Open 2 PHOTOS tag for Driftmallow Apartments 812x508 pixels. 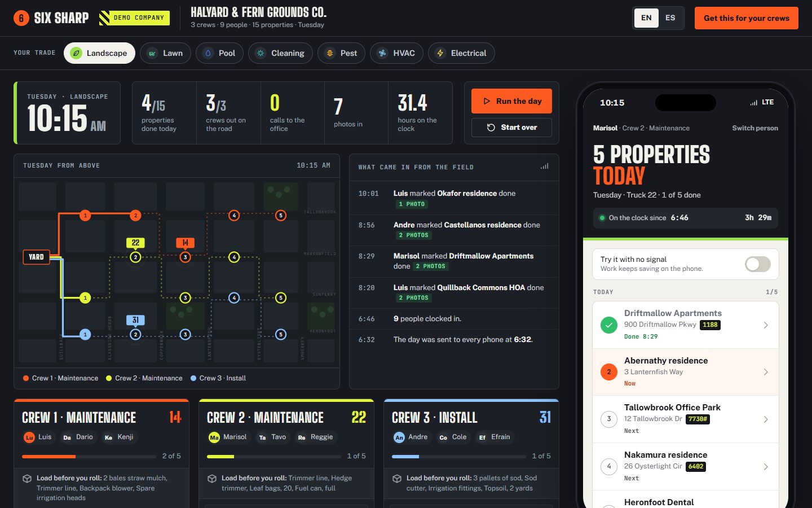(430, 266)
